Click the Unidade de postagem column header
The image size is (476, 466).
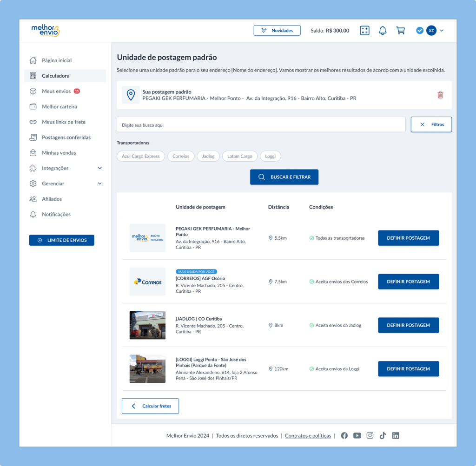click(200, 207)
